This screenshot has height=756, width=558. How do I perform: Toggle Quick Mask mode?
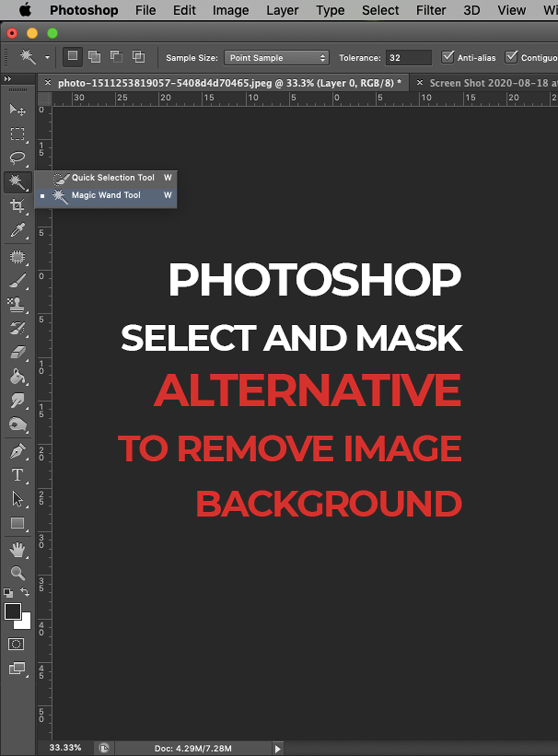[16, 644]
